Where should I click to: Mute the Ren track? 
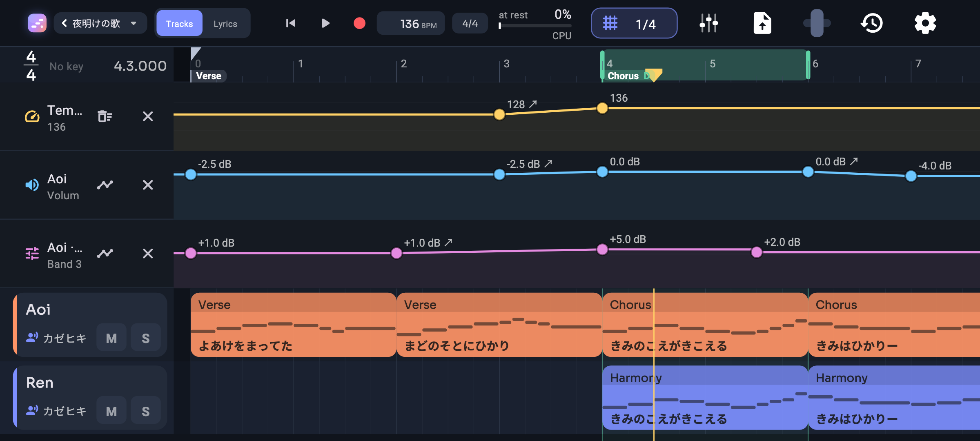(111, 411)
